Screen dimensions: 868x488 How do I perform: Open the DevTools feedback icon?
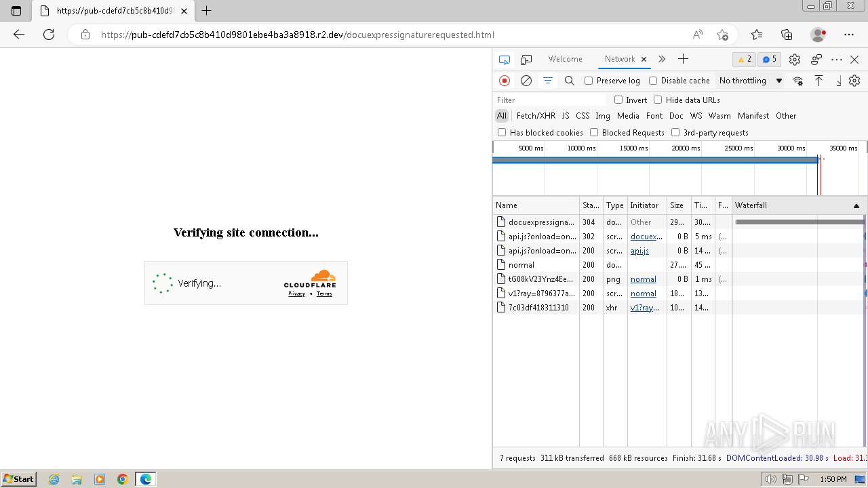pyautogui.click(x=816, y=60)
